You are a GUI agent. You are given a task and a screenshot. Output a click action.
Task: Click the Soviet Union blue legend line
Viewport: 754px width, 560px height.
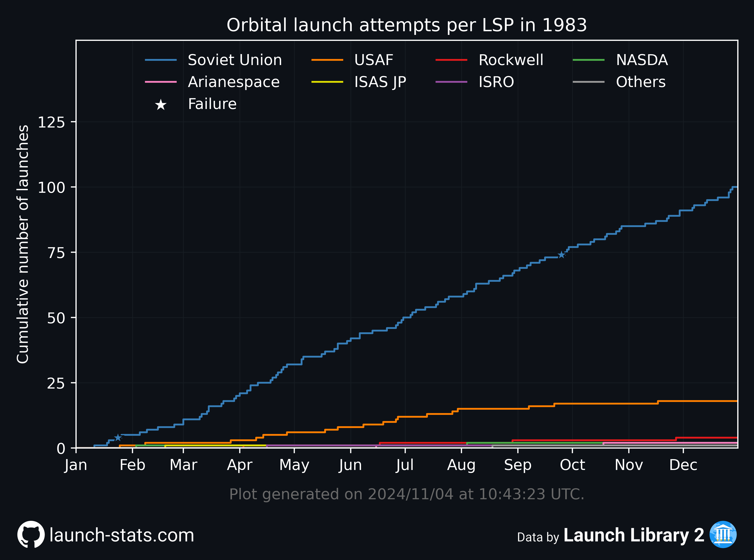pyautogui.click(x=161, y=60)
